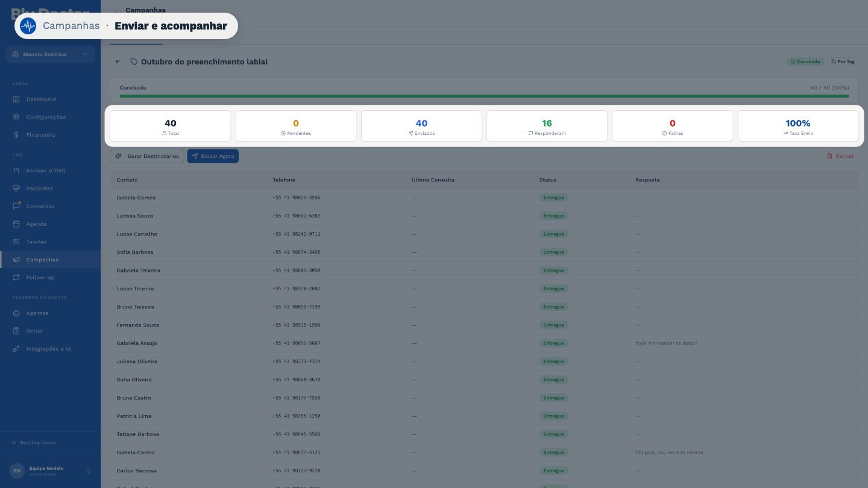Click the Concluída status badge
Viewport: 868px width, 488px height.
(x=805, y=61)
